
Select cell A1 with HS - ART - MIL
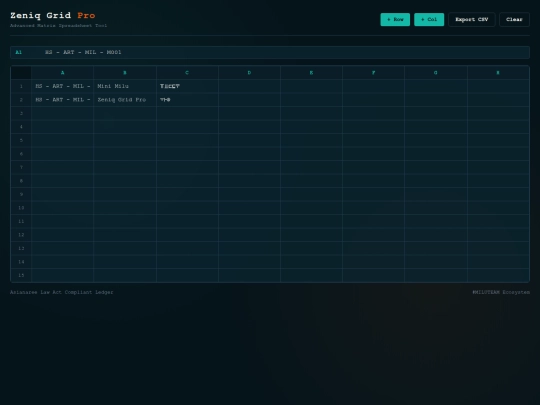pyautogui.click(x=62, y=86)
